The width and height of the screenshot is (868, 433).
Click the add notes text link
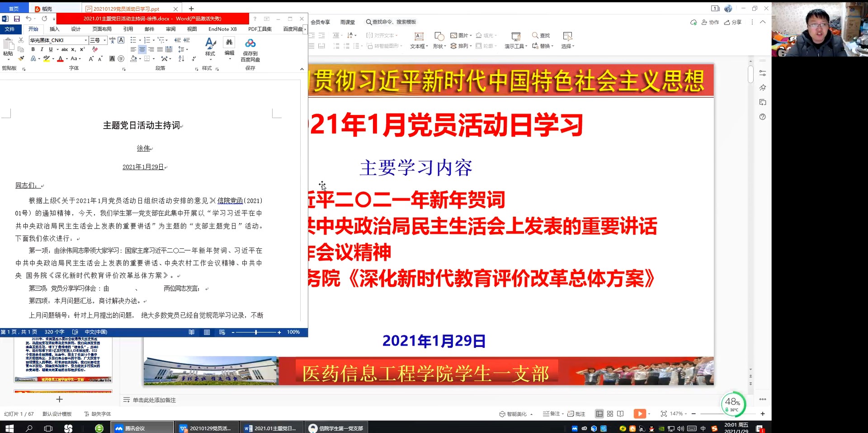point(154,400)
